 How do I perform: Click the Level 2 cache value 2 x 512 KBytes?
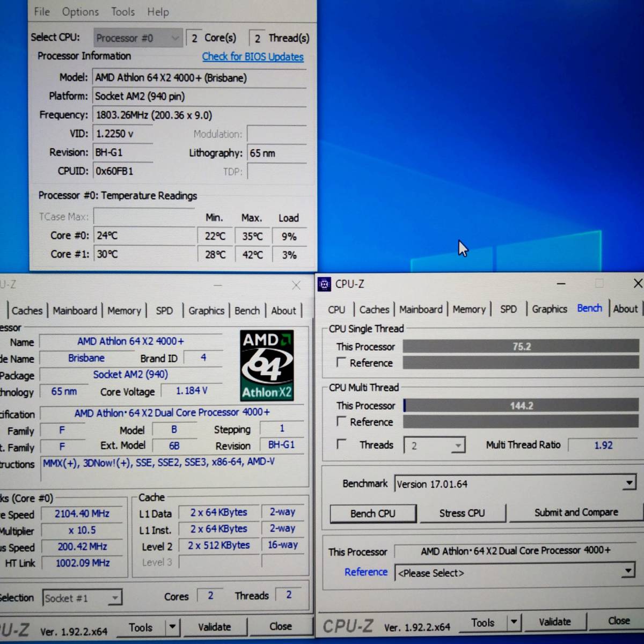pos(219,545)
